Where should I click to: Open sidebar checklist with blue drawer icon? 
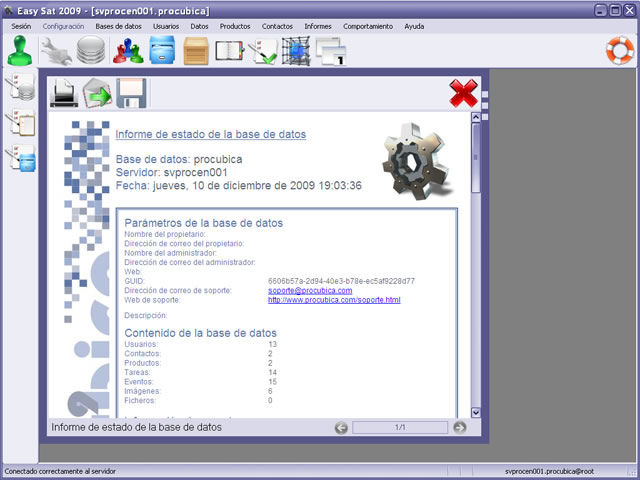20,158
